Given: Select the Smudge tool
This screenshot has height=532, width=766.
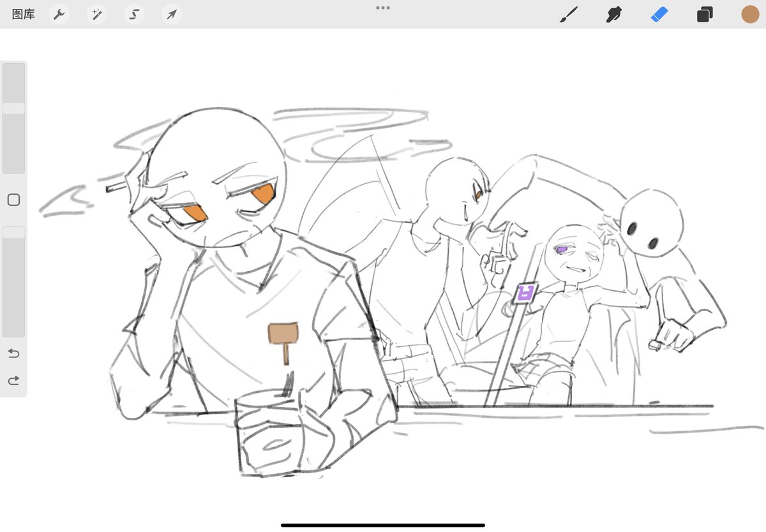Looking at the screenshot, I should 613,14.
